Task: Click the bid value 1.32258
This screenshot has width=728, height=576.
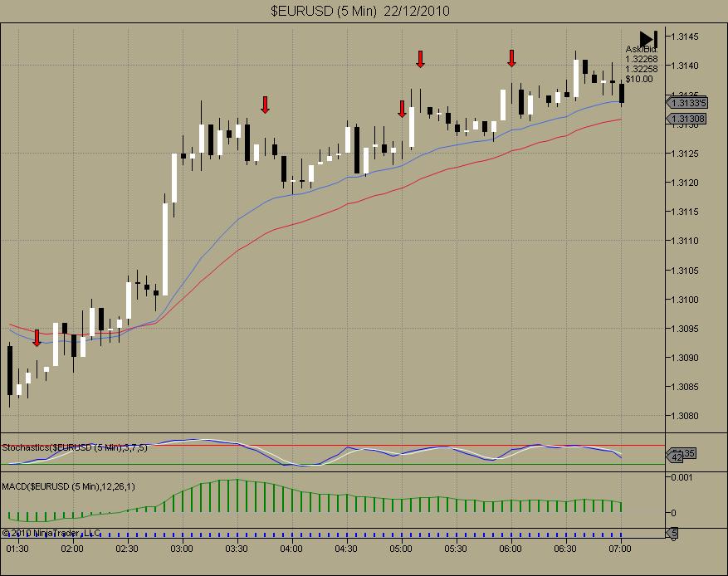Action: [642, 69]
